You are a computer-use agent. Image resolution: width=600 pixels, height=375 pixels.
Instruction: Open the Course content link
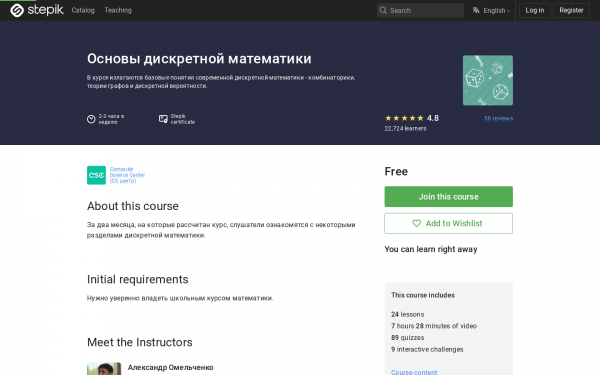click(x=414, y=372)
